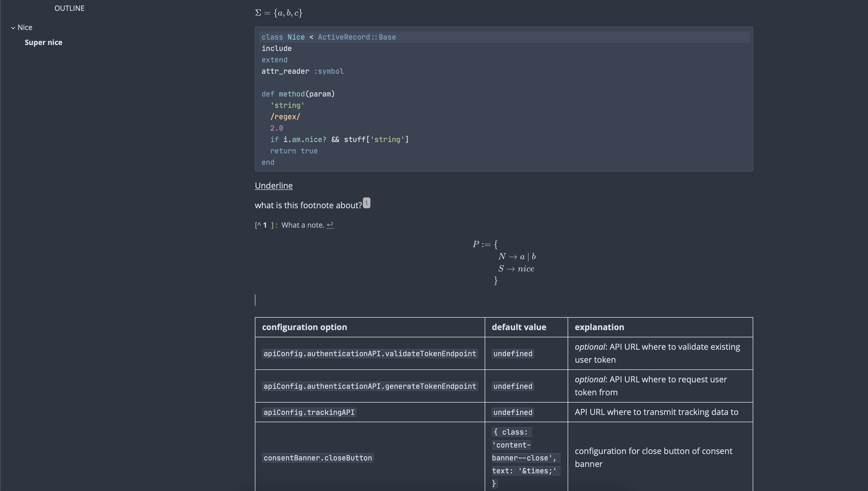The image size is (868, 491).
Task: Click the apiConfig.trackingAPI inline code cell
Action: pyautogui.click(x=309, y=412)
